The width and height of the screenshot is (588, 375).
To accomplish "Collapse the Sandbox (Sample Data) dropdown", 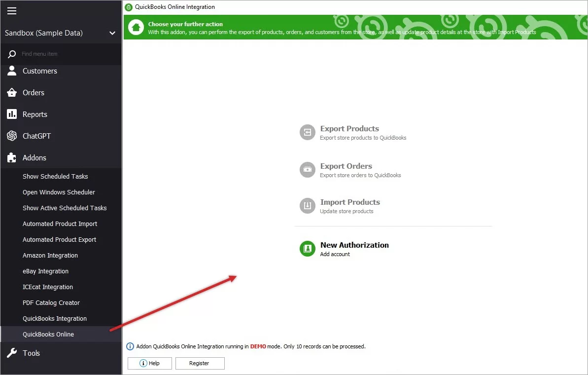I will (112, 33).
